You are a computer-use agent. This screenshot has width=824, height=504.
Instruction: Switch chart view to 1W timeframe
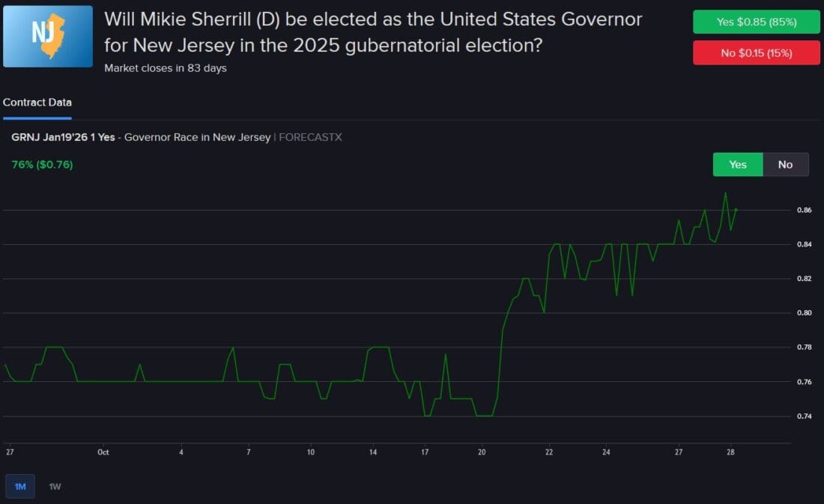(x=54, y=486)
